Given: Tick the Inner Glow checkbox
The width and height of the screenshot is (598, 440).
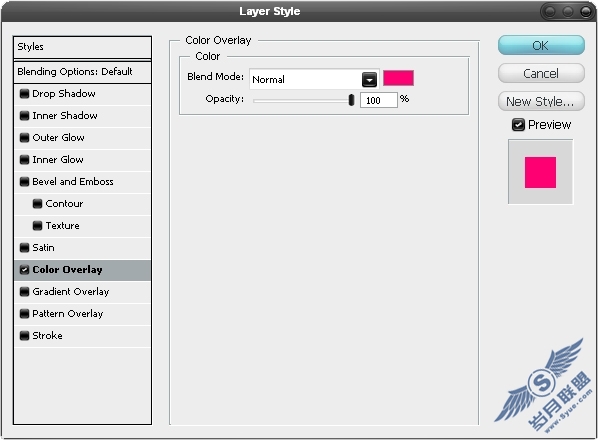Looking at the screenshot, I should [24, 160].
